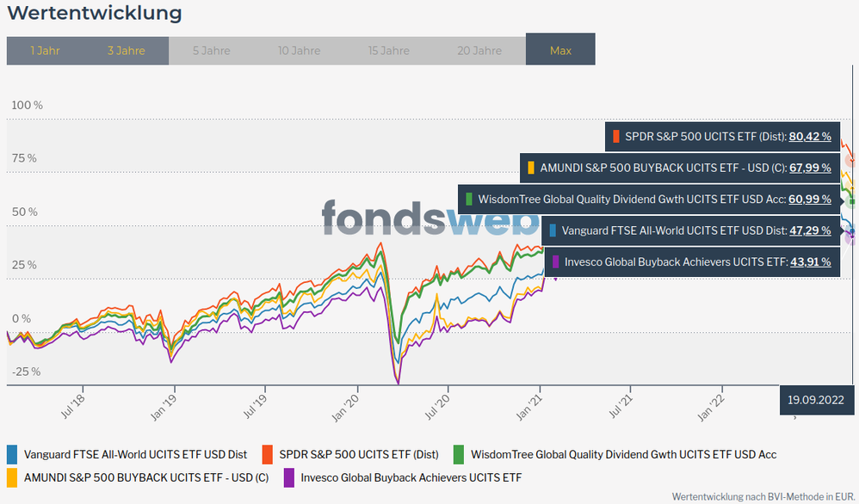
Task: Open the 20 Jahre time range
Action: (479, 51)
